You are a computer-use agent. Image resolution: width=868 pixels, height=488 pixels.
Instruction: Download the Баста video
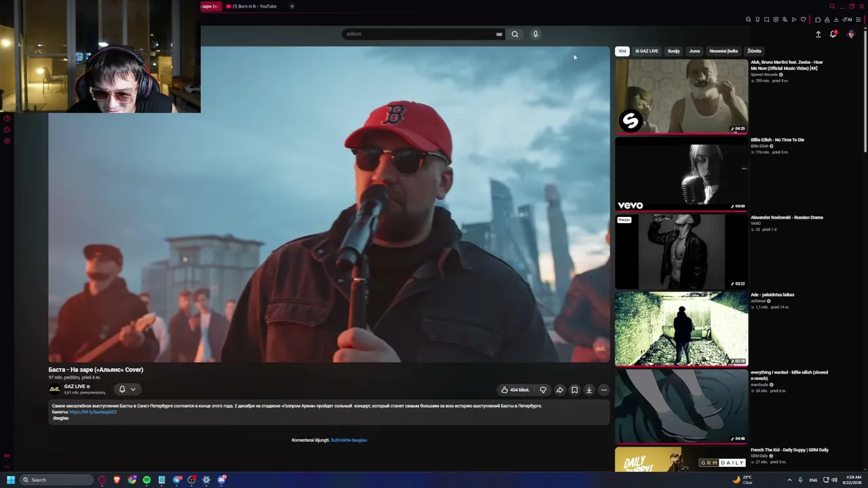click(589, 390)
